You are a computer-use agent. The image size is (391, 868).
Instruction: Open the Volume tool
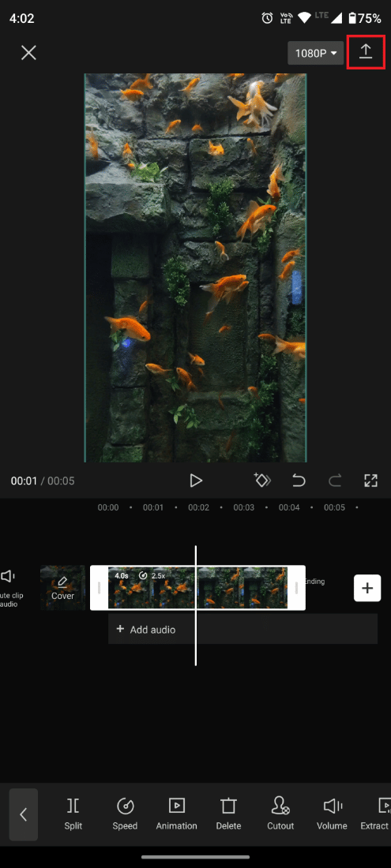pos(332,814)
